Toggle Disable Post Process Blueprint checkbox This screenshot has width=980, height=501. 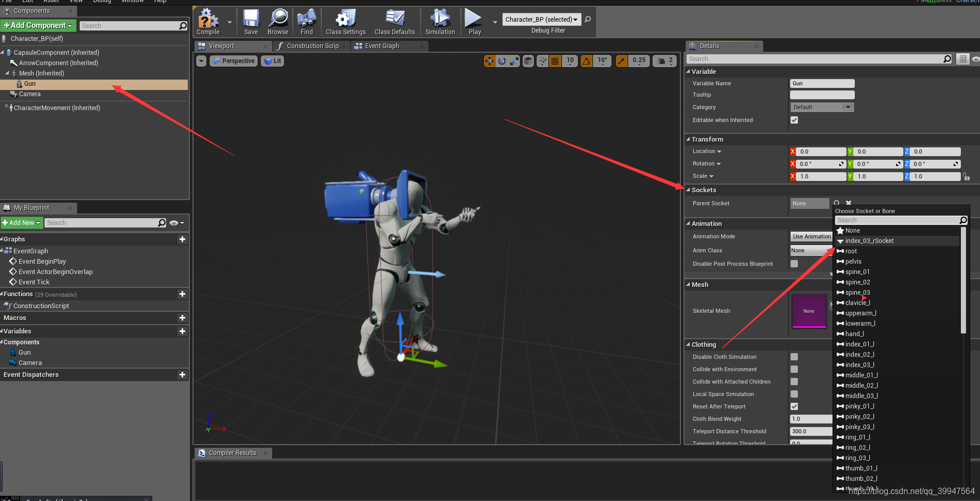pyautogui.click(x=794, y=264)
